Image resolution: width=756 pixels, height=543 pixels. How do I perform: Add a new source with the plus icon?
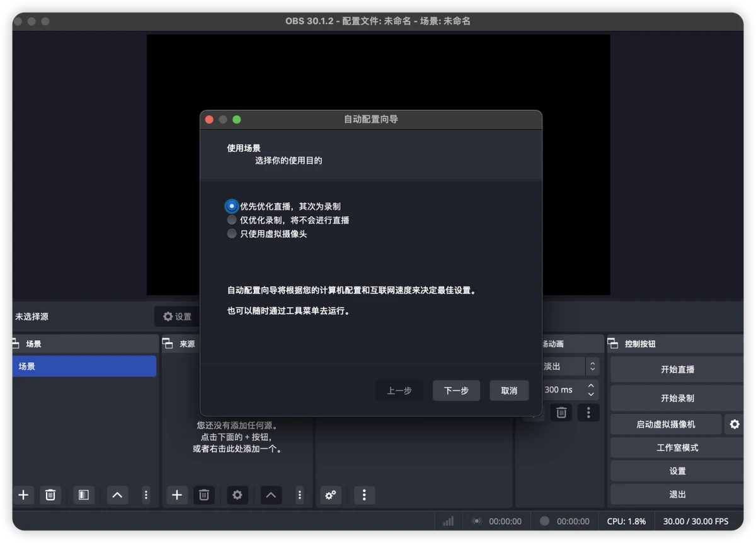tap(177, 495)
